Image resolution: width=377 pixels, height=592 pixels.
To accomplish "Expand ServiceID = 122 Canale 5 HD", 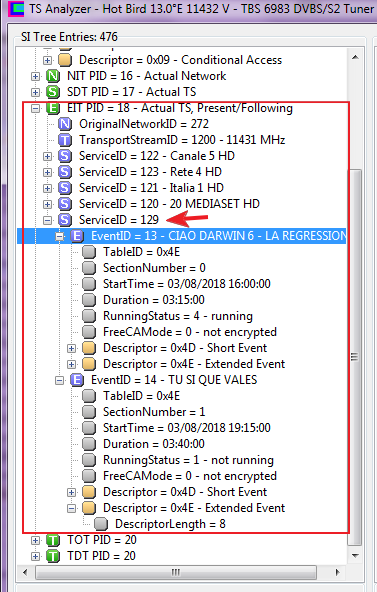I will coord(47,156).
